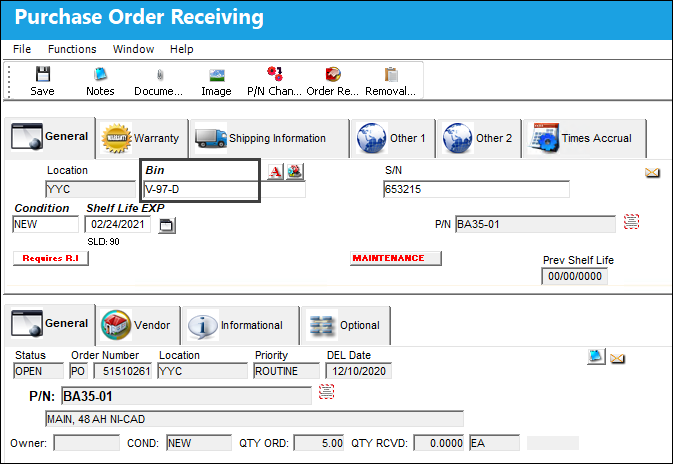Open the Other 2 tab
Image resolution: width=673 pixels, height=464 pixels.
coord(479,138)
